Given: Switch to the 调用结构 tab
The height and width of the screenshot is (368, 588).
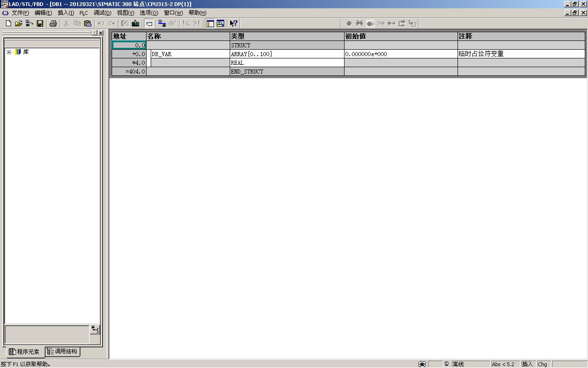Looking at the screenshot, I should pyautogui.click(x=62, y=351).
